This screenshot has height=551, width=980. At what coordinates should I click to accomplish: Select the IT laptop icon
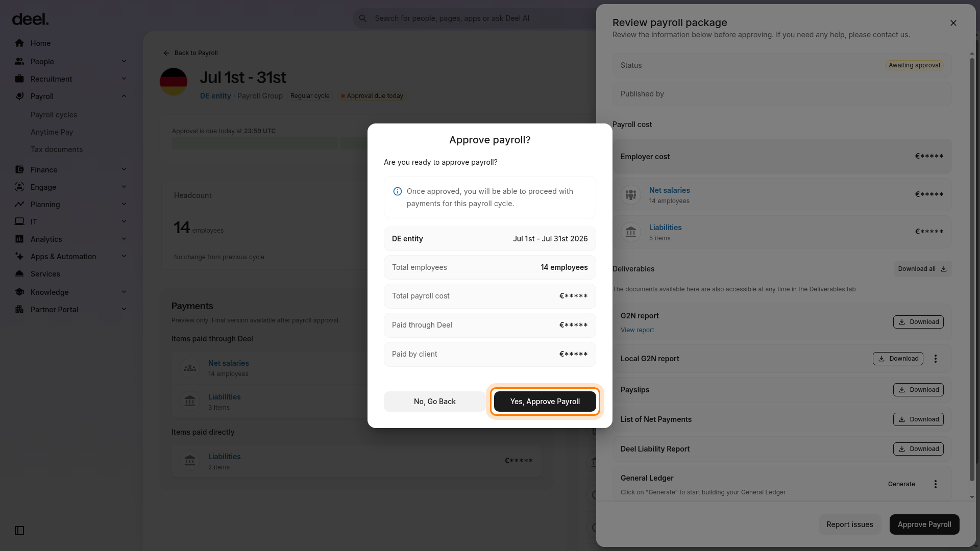click(19, 222)
